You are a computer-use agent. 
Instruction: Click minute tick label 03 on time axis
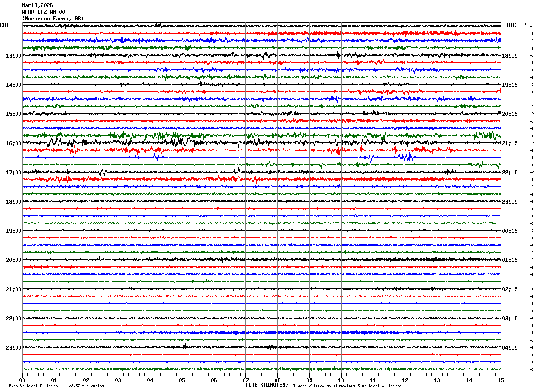click(x=118, y=380)
